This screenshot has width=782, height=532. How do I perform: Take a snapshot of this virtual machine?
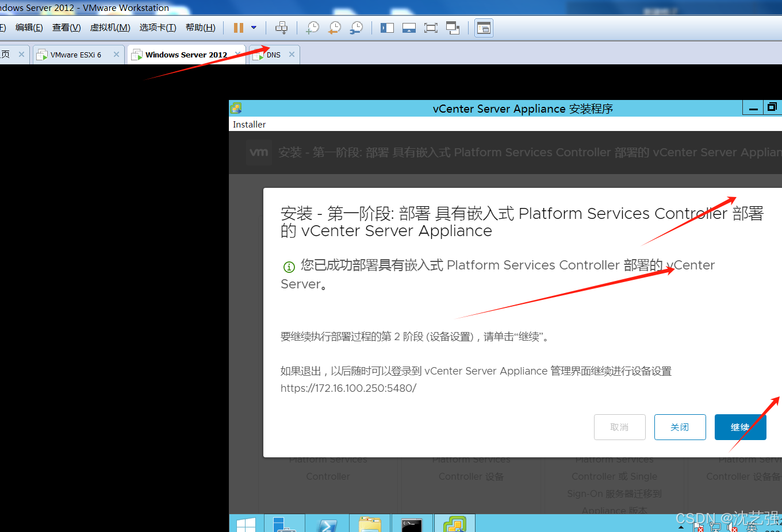tap(313, 28)
